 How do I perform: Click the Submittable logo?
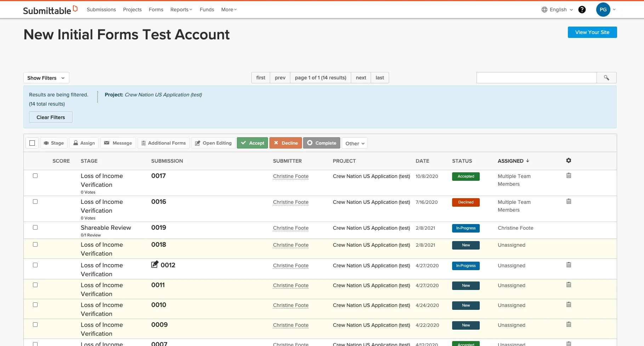pos(50,10)
